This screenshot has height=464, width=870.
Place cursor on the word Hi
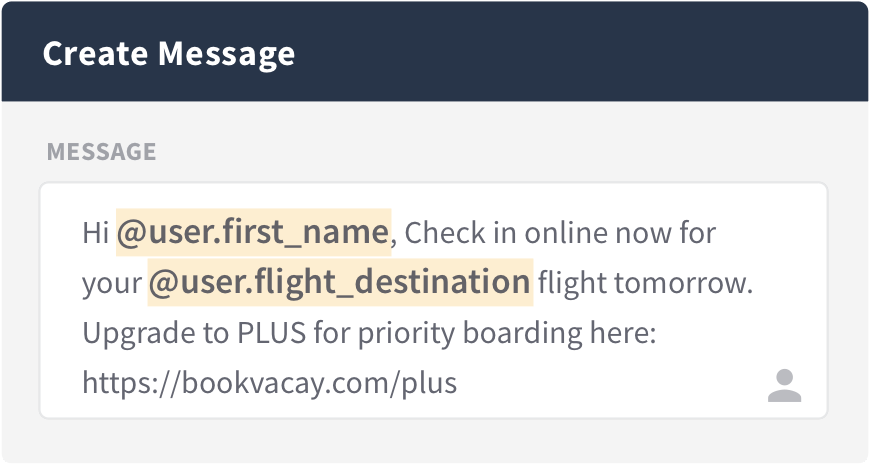[x=95, y=233]
